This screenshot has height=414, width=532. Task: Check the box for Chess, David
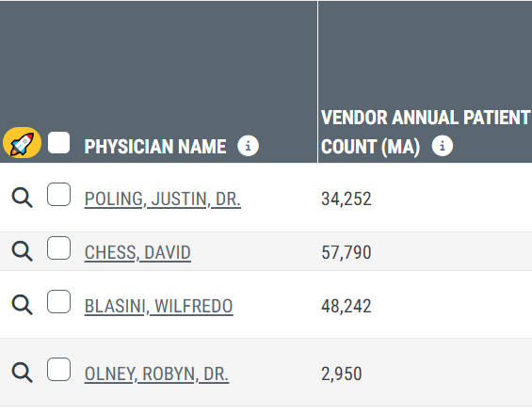[x=59, y=247]
